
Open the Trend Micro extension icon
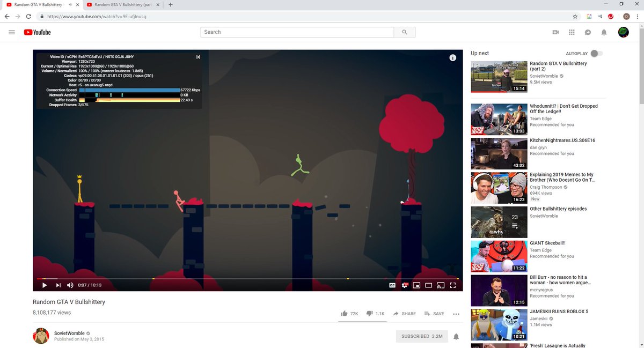coord(611,17)
